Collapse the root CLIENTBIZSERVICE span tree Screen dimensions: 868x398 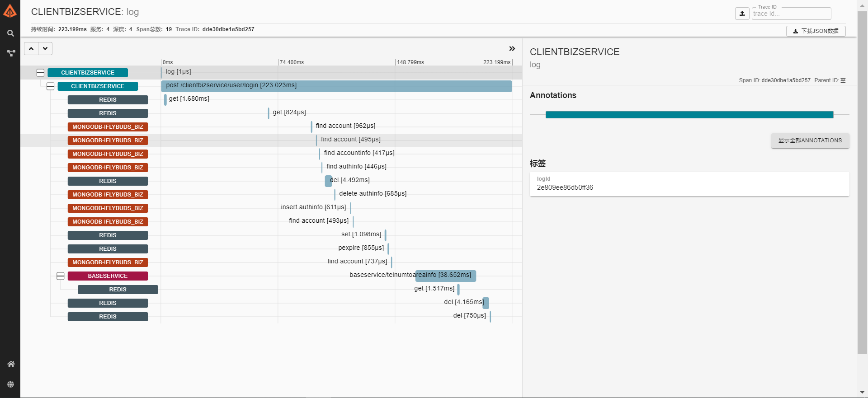point(40,73)
